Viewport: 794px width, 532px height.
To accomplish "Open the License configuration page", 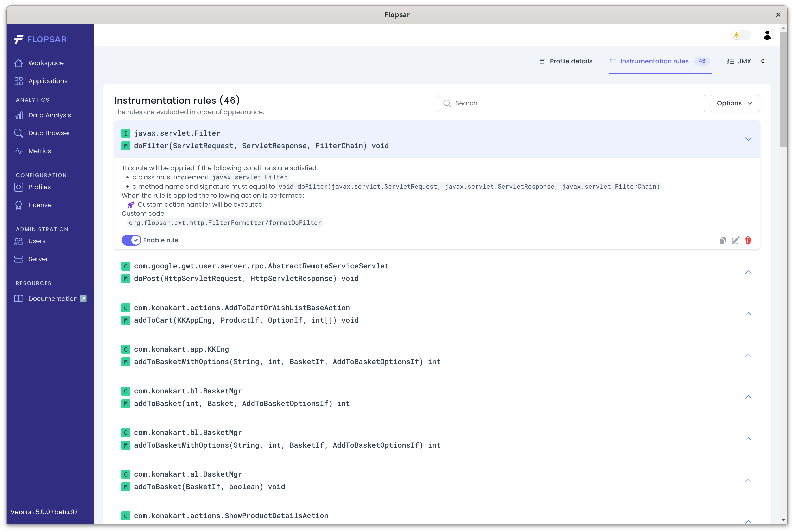I will 40,205.
